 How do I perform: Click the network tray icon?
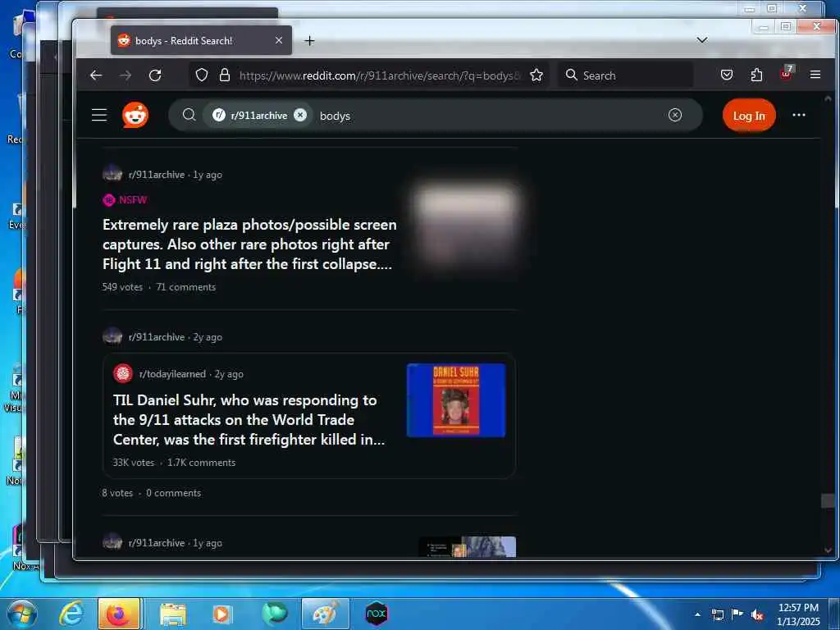[718, 614]
